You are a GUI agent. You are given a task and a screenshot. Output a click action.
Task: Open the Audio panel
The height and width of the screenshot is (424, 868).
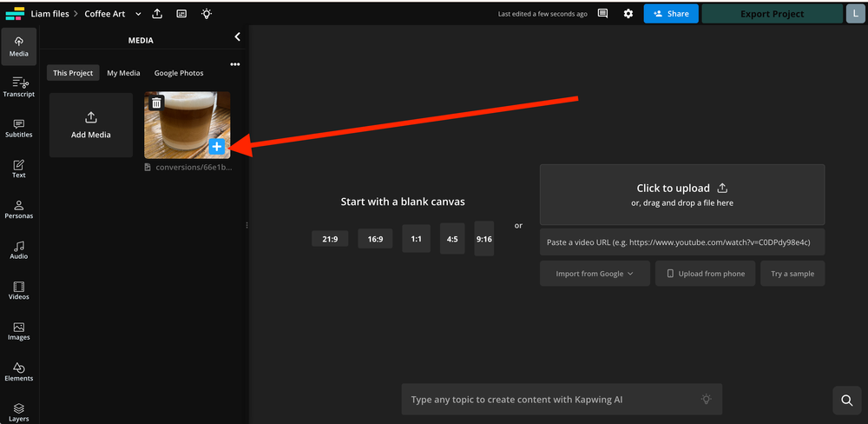pyautogui.click(x=18, y=249)
